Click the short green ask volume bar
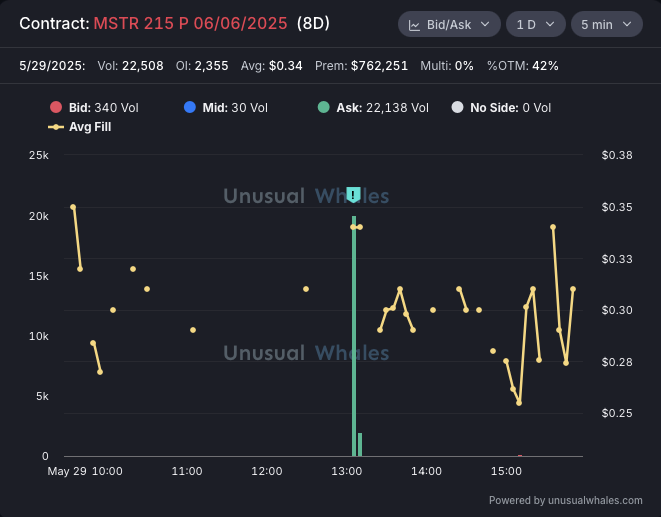 pos(360,444)
